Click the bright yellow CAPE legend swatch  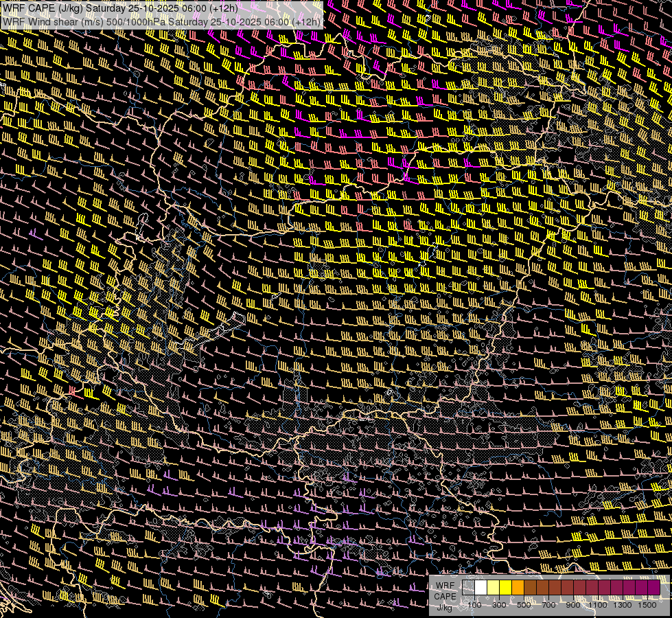(x=506, y=588)
